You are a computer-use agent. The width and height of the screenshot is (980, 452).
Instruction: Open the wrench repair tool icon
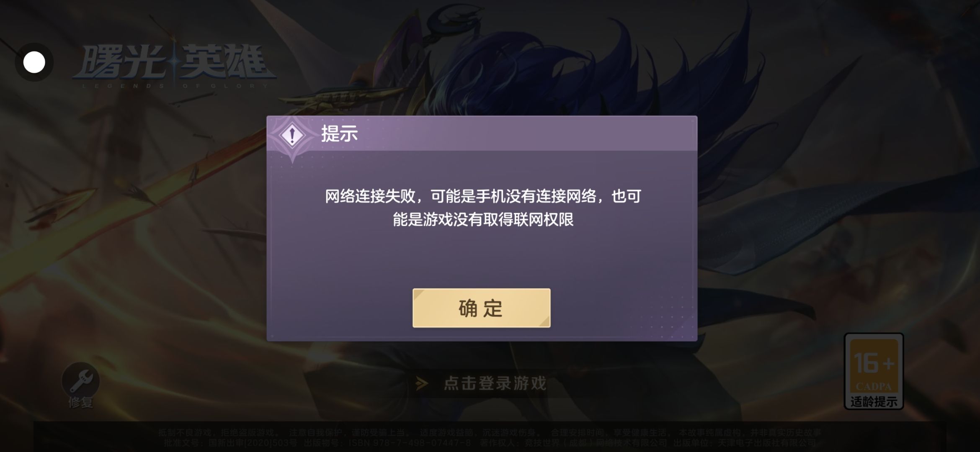tap(81, 380)
